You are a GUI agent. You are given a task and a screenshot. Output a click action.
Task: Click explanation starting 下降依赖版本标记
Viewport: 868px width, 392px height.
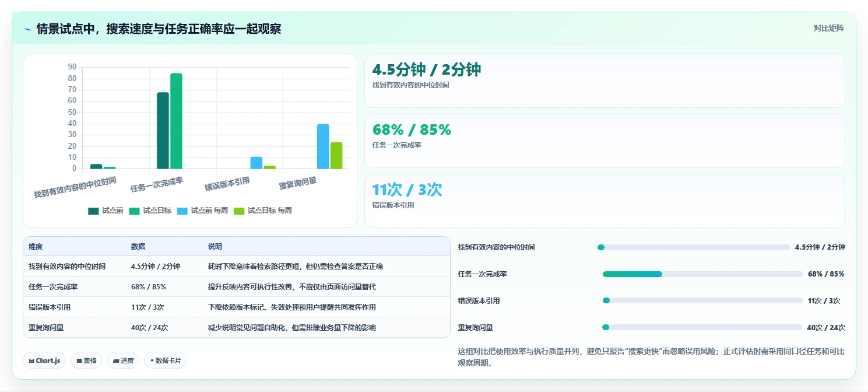click(292, 307)
